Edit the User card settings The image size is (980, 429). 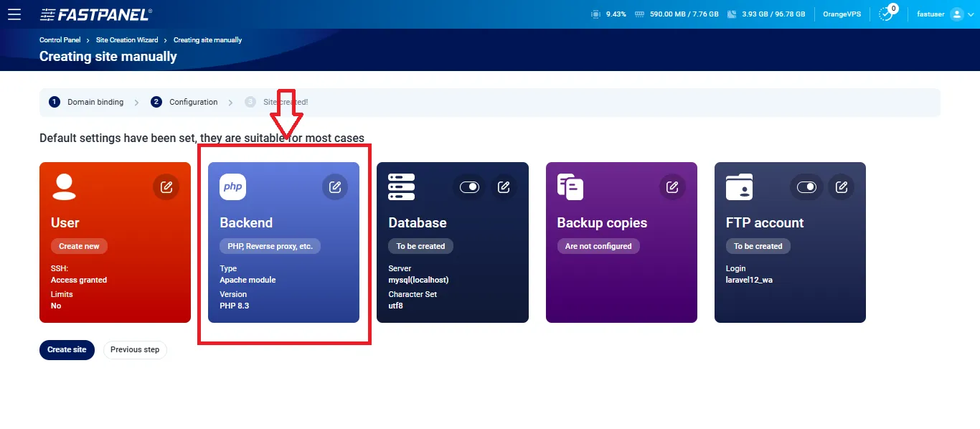coord(166,187)
